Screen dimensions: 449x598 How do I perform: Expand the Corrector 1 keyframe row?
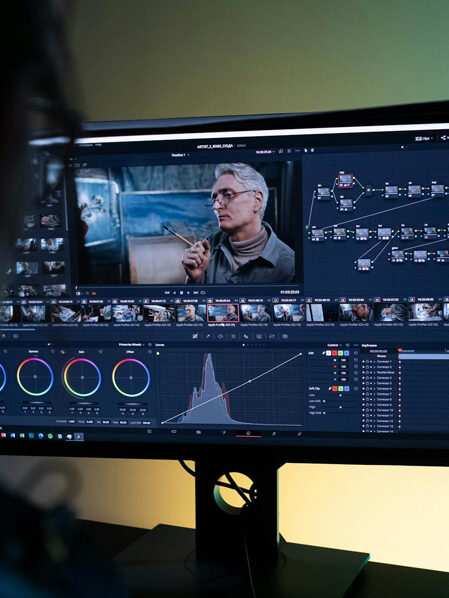(x=374, y=361)
